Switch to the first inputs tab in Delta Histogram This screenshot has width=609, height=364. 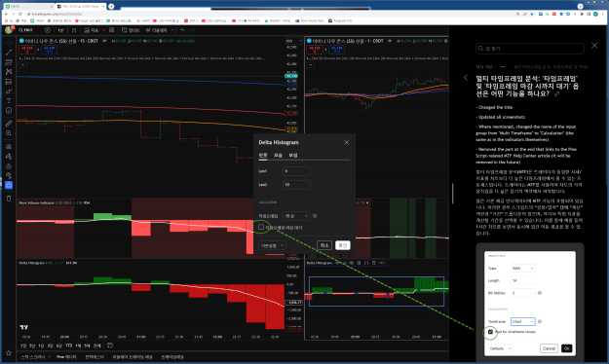[263, 155]
